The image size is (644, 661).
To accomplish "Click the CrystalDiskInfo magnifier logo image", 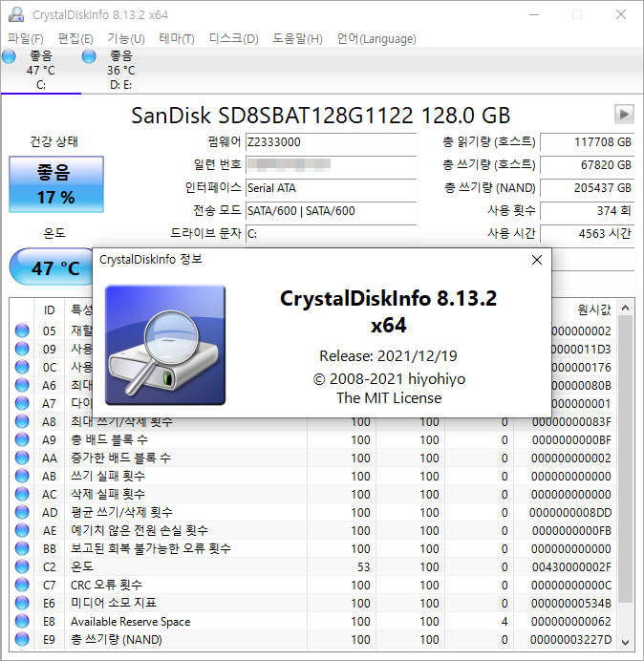I will tap(165, 345).
